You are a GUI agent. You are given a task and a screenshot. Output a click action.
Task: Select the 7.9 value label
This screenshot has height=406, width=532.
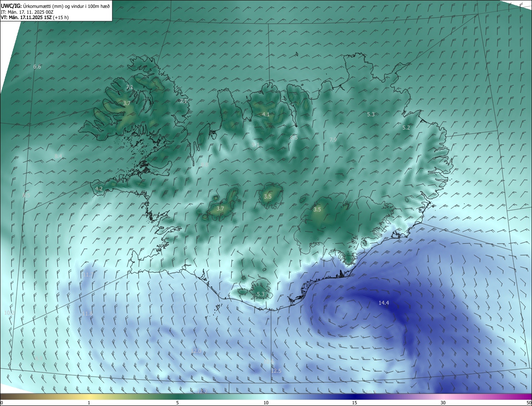[333, 140]
